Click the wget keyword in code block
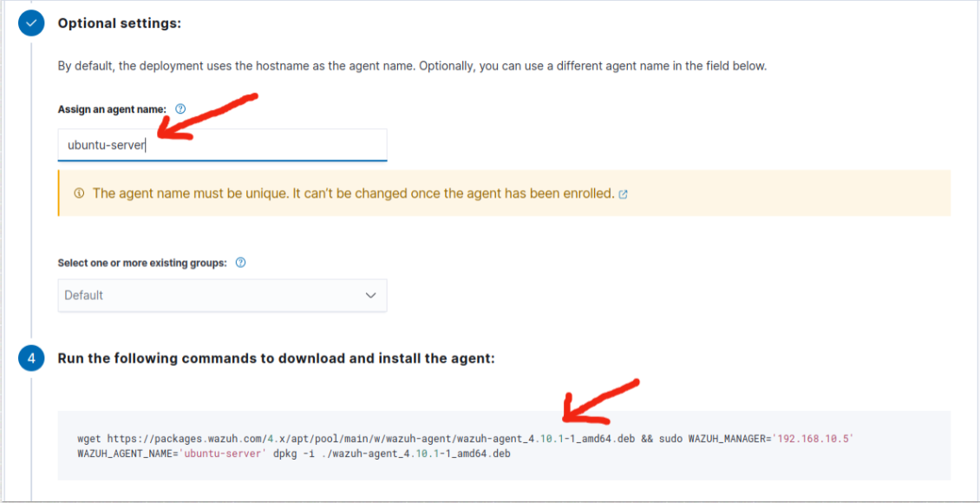The width and height of the screenshot is (980, 503). (89, 439)
